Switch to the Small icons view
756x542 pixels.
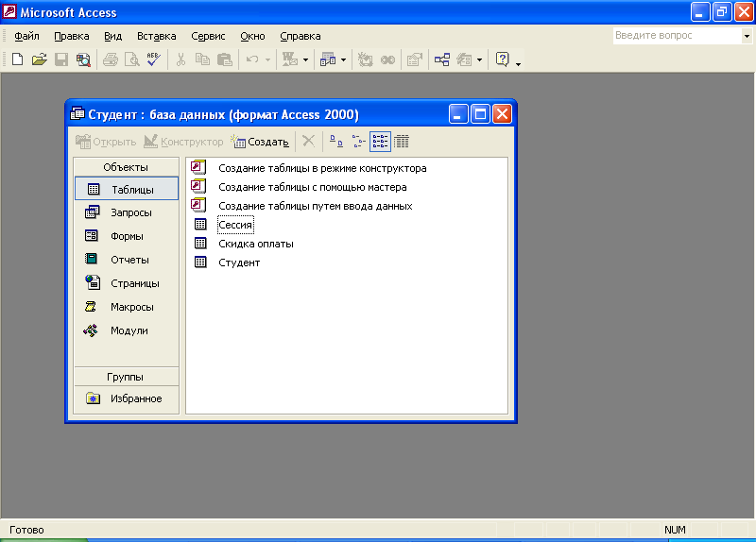[x=358, y=142]
